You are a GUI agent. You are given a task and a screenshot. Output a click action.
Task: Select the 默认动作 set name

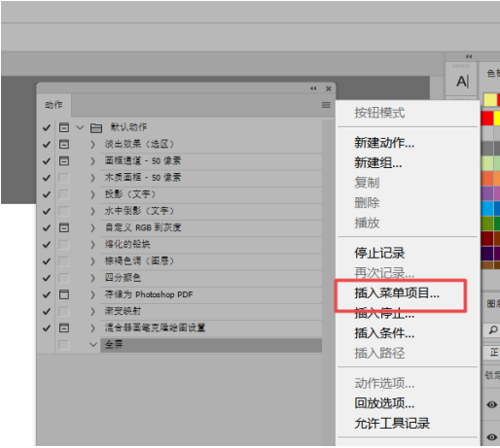point(128,127)
